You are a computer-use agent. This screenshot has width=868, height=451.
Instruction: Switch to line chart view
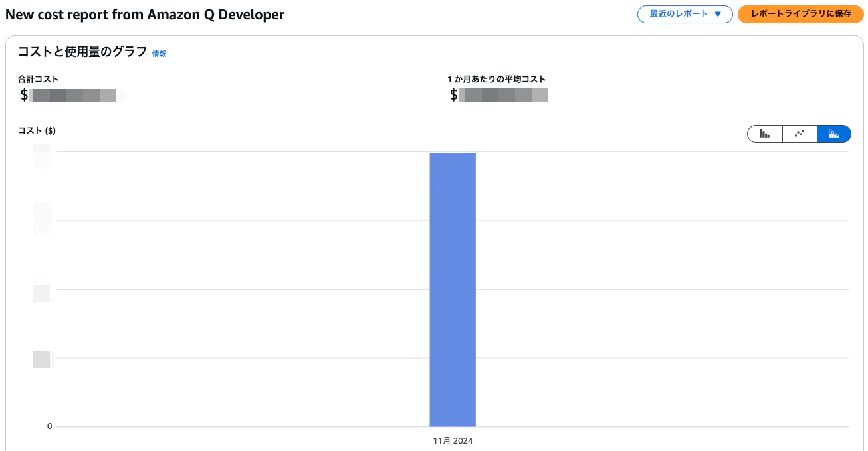[x=800, y=134]
